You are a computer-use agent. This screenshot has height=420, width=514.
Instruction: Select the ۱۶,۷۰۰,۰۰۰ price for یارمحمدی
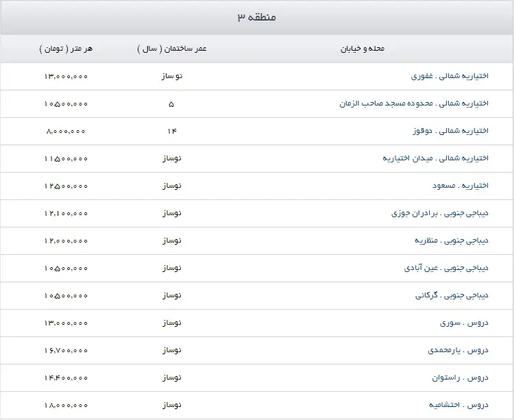point(66,350)
